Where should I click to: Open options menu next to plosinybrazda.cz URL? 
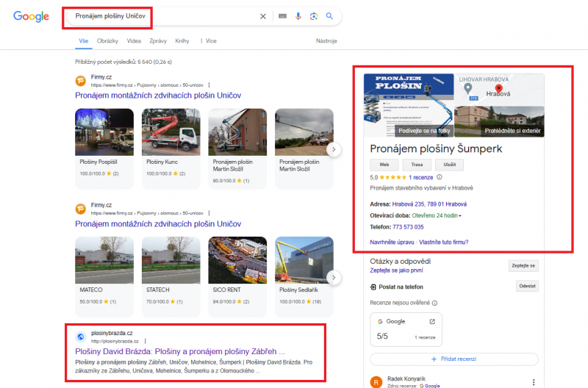click(x=145, y=341)
